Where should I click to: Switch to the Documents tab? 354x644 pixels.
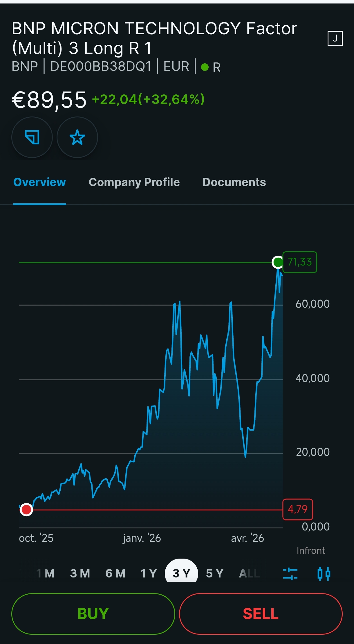[234, 182]
